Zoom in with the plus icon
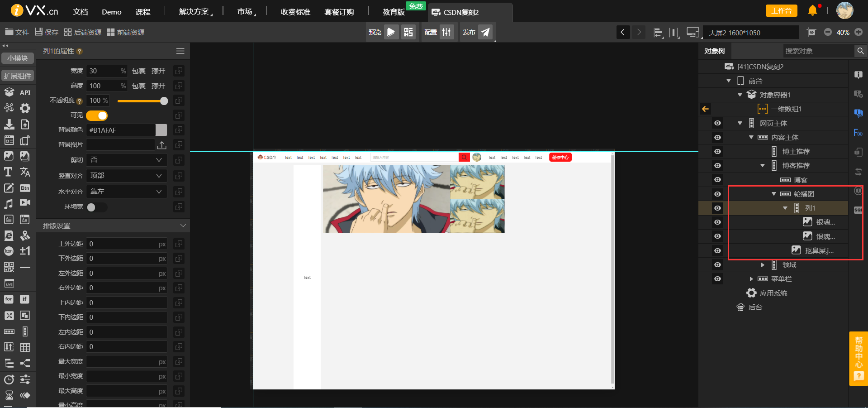 click(x=859, y=32)
